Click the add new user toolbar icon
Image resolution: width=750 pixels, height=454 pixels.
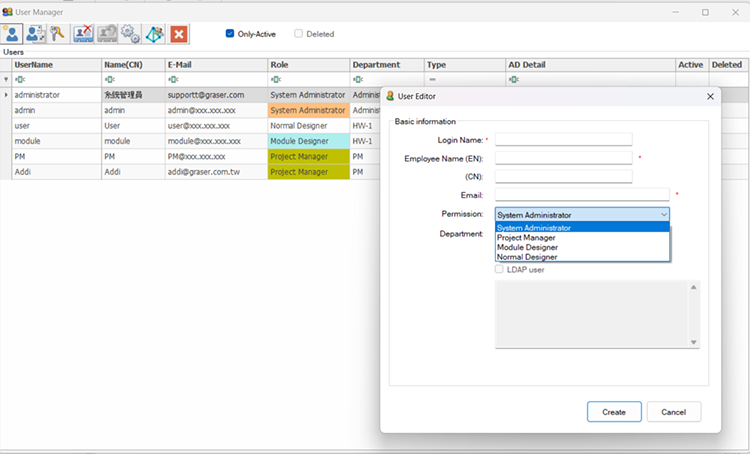[x=11, y=34]
